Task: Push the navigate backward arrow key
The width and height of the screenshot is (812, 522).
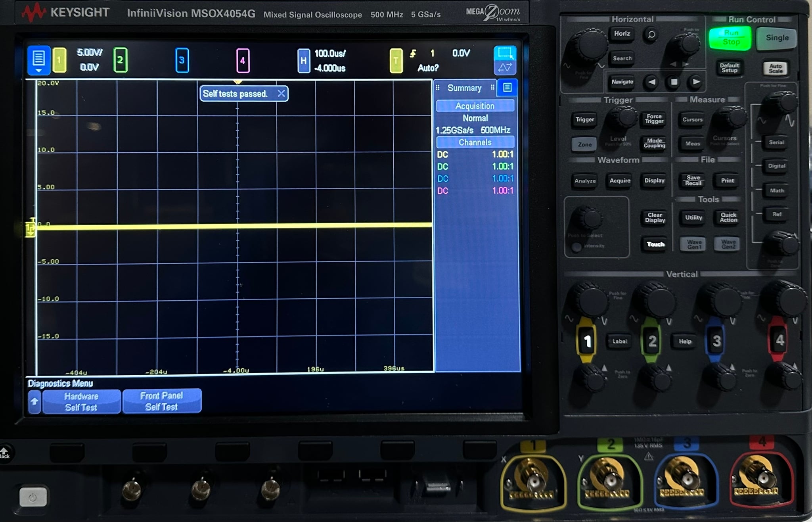Action: pyautogui.click(x=651, y=82)
